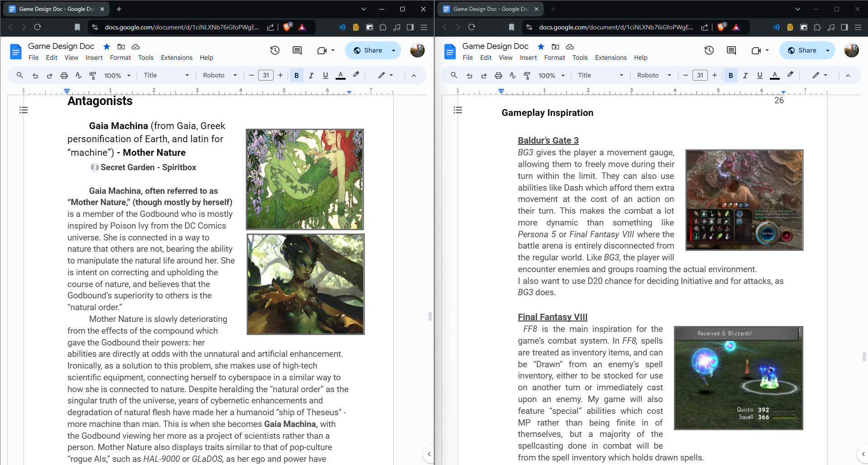Click the search menus icon in left window
Screen dimensions: 868x465
[19, 75]
